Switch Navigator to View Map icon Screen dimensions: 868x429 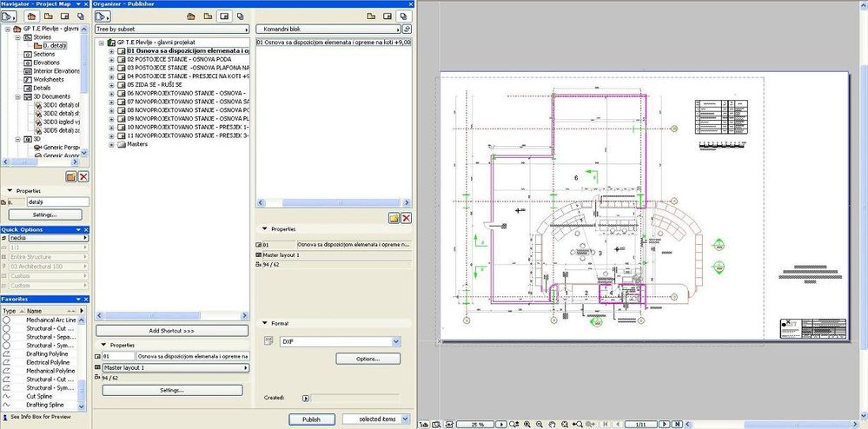[x=50, y=16]
